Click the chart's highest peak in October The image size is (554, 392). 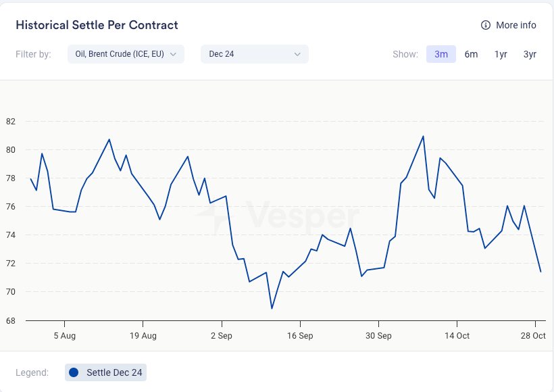click(423, 137)
